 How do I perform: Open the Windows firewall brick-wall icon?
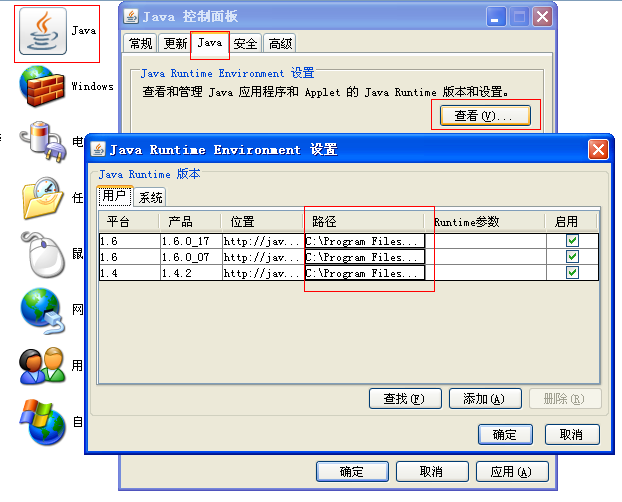point(42,87)
